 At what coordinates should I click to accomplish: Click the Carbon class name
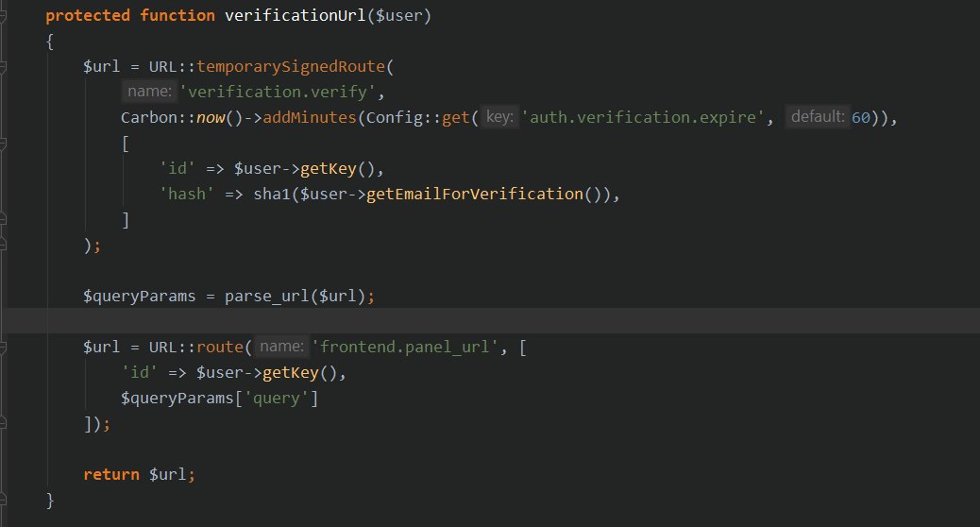pyautogui.click(x=149, y=117)
